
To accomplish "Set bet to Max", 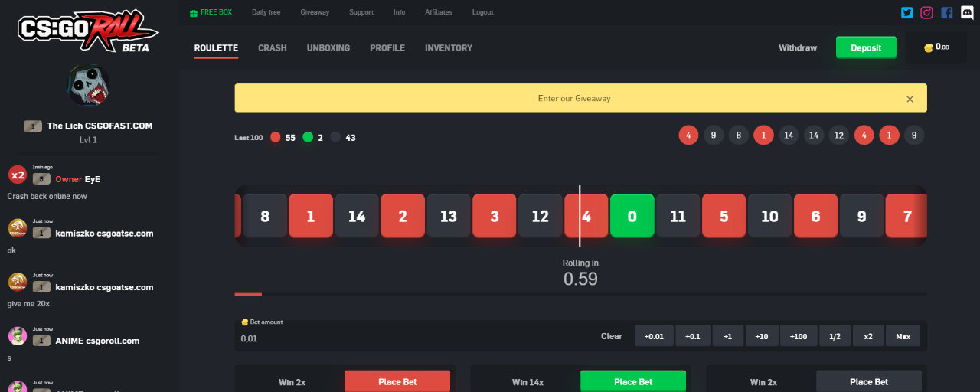I will pyautogui.click(x=903, y=336).
